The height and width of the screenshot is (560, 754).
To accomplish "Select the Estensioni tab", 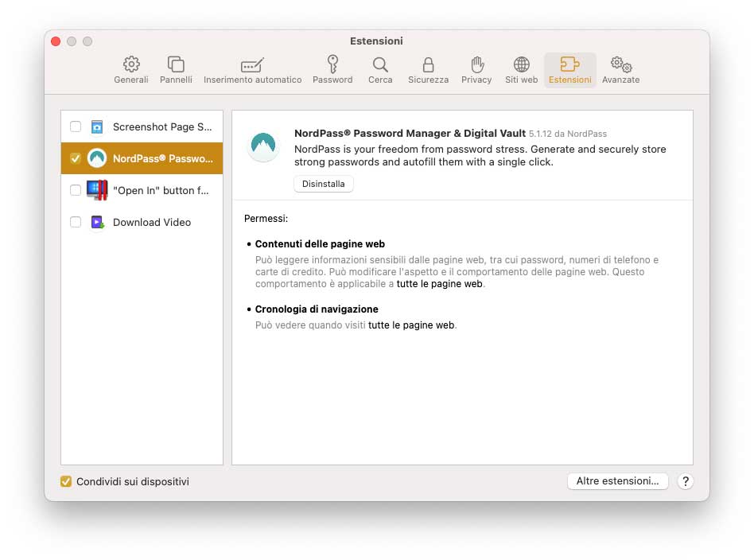I will click(x=569, y=70).
